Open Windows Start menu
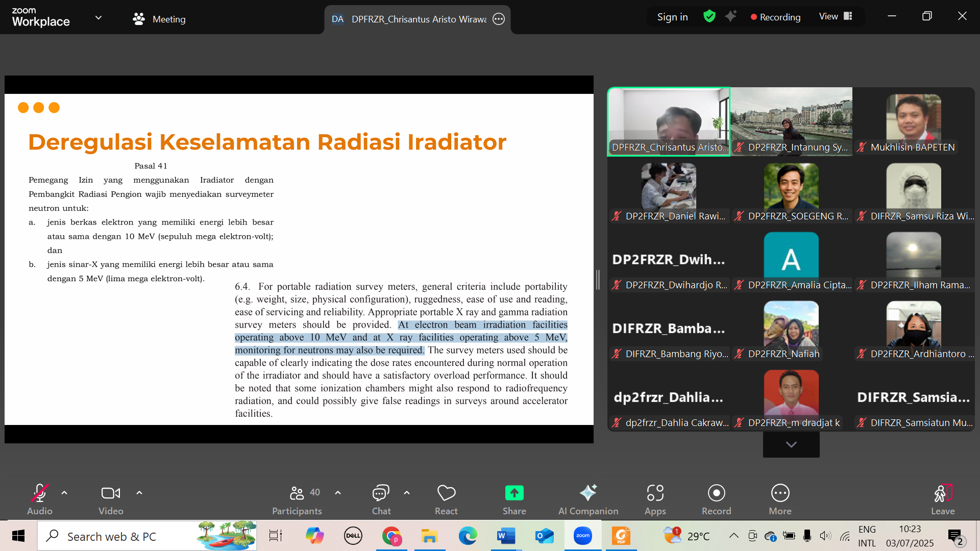 [18, 536]
